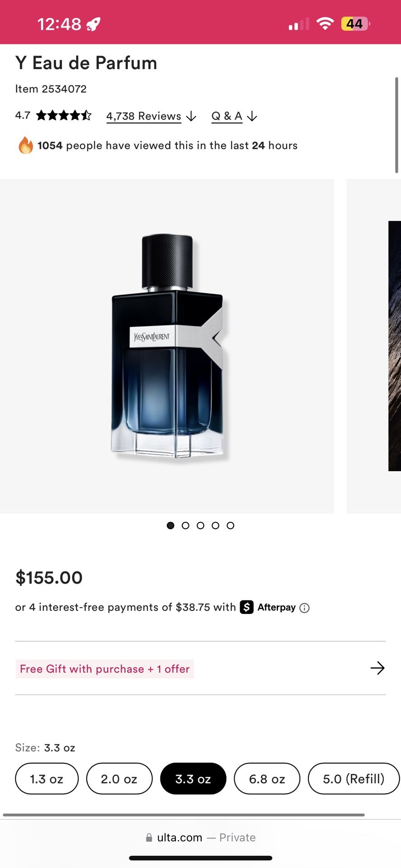Select the 6.8 oz size option

click(267, 778)
